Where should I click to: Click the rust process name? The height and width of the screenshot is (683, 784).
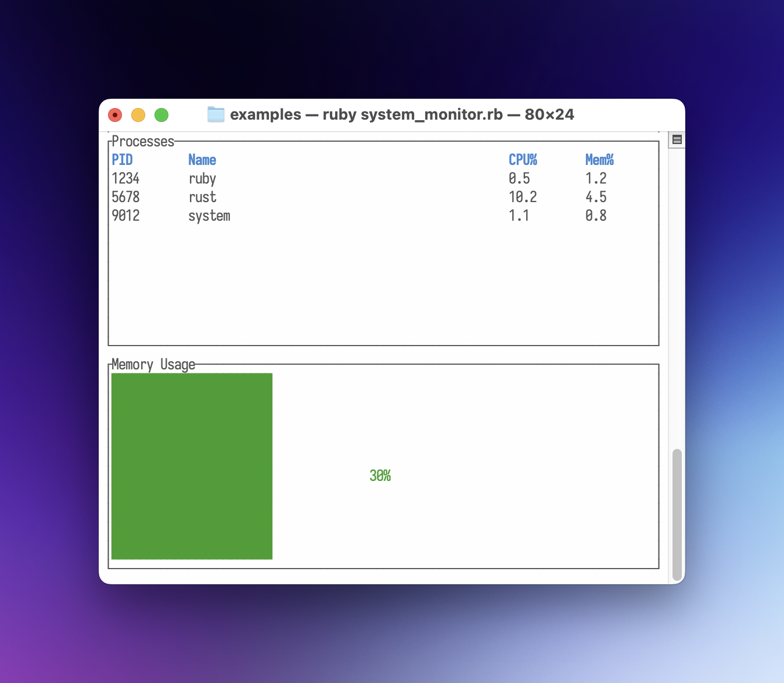(202, 197)
